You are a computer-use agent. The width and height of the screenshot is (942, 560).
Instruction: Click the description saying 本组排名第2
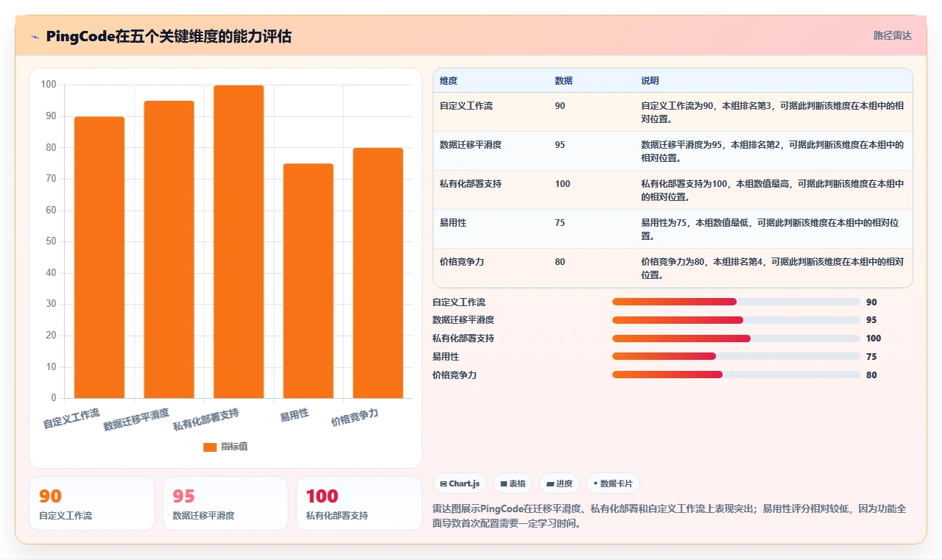[x=773, y=151]
